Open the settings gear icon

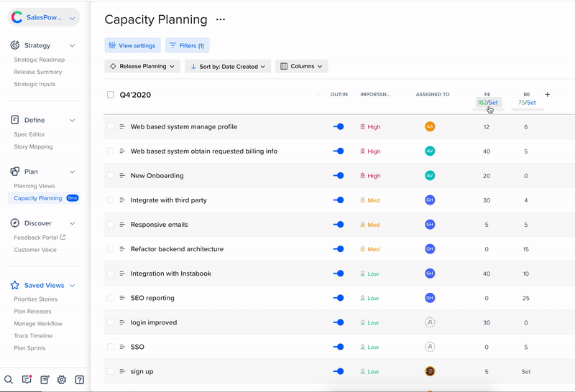tap(62, 380)
